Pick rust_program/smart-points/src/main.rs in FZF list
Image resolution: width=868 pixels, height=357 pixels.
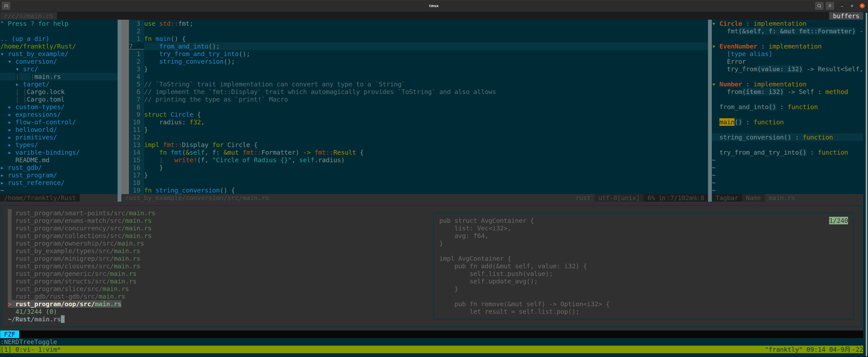pos(85,213)
